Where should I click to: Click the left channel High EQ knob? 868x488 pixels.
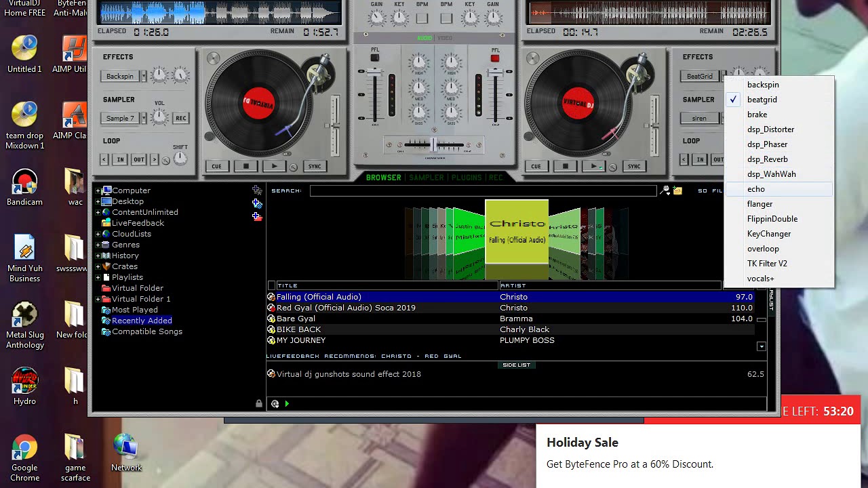point(418,64)
